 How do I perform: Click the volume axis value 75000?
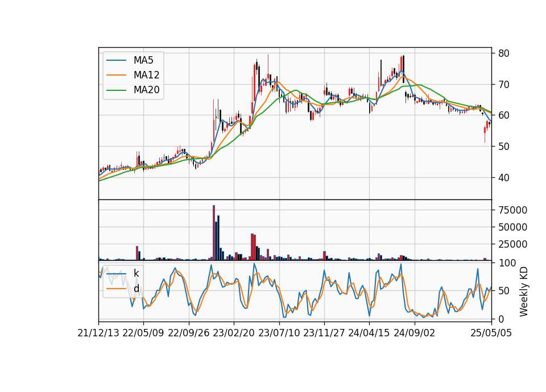[512, 210]
